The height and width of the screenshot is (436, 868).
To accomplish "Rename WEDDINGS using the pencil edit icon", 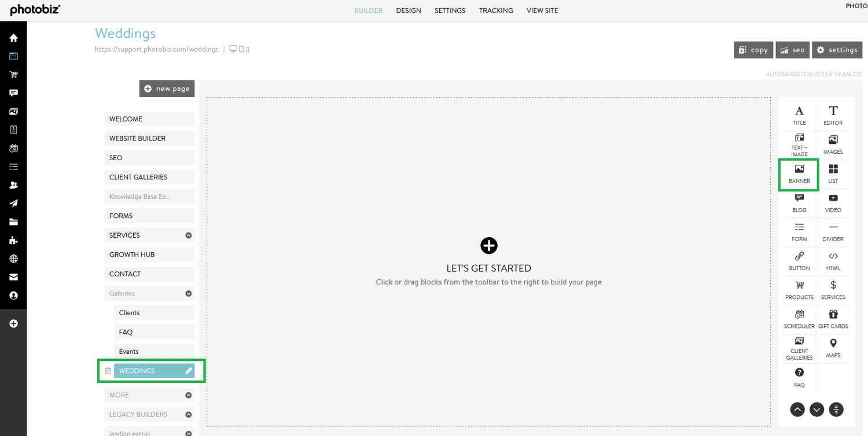I will (189, 371).
